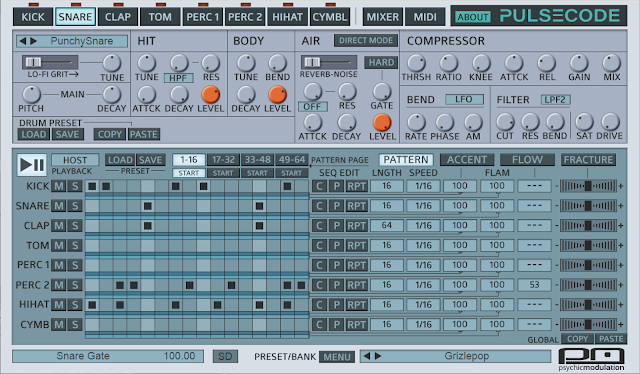Click the LO-FI GRIT slider

coord(50,62)
